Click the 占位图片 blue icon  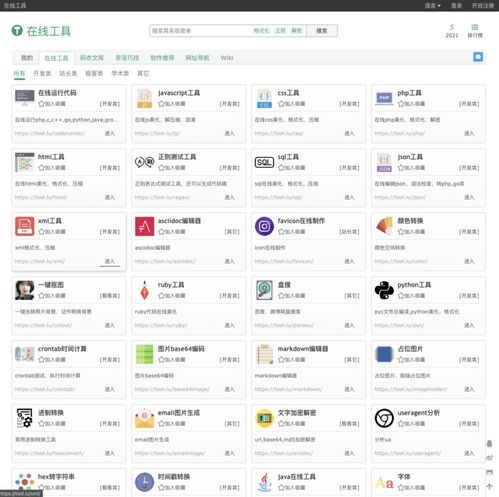point(384,354)
